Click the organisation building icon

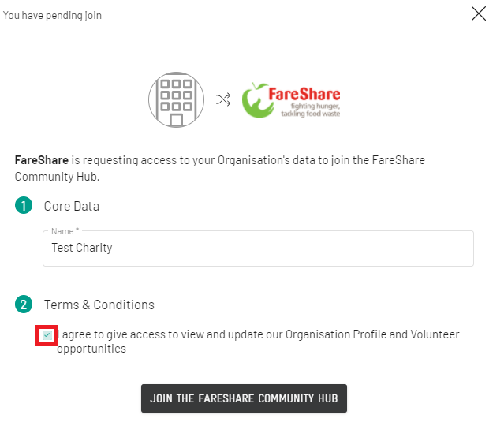[176, 99]
